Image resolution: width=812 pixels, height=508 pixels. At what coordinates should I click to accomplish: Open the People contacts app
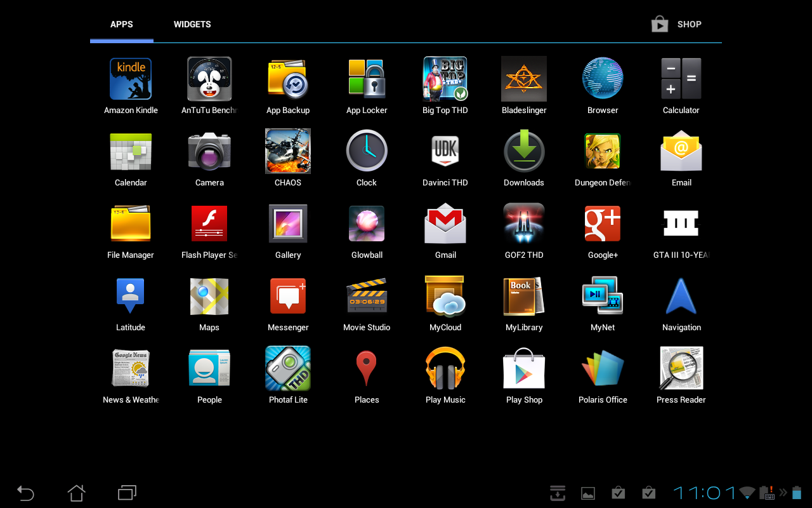pos(209,368)
